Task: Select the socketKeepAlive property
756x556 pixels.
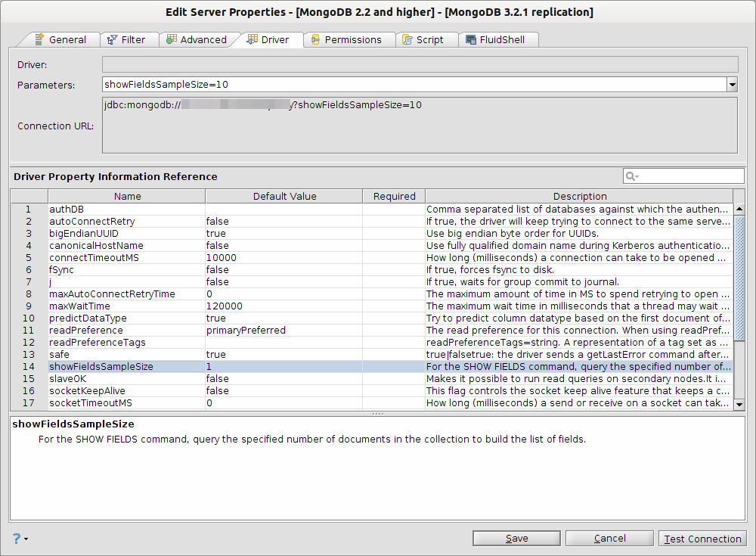Action: pyautogui.click(x=371, y=390)
